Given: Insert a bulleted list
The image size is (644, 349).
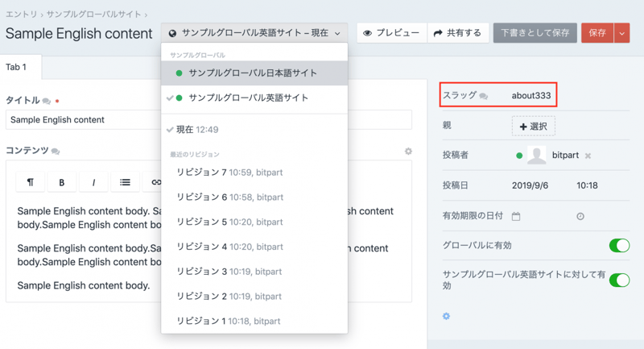Looking at the screenshot, I should point(125,183).
